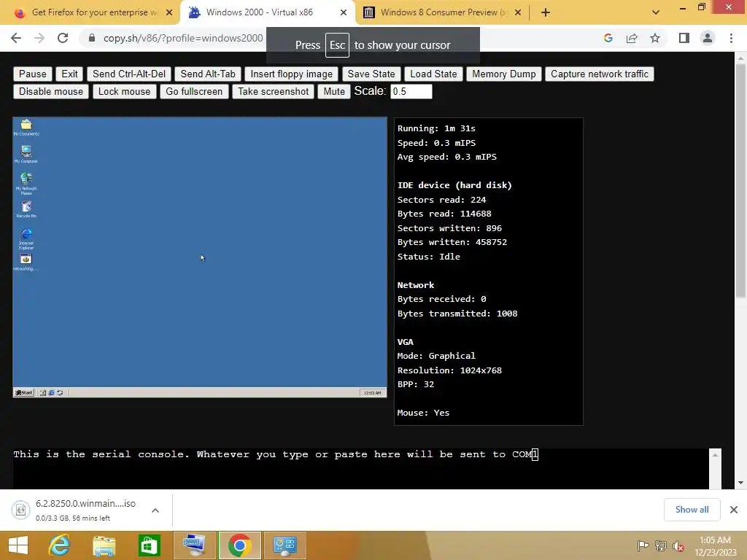Click the Google icon in address bar
Screen dimensions: 747x560
tap(608, 38)
